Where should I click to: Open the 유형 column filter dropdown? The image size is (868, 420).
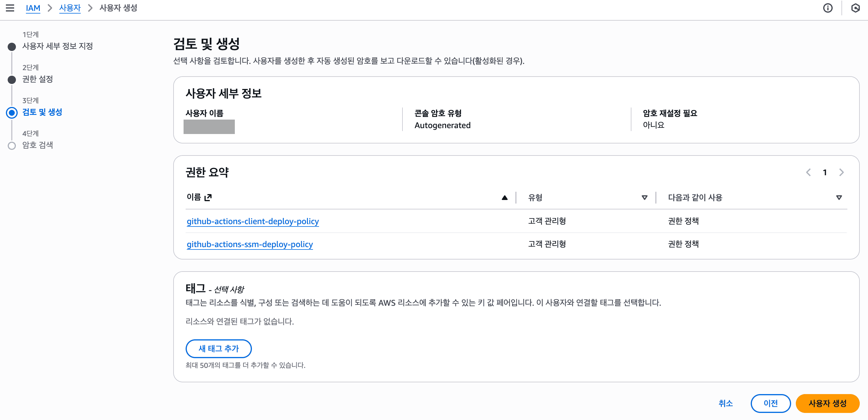[x=645, y=197]
